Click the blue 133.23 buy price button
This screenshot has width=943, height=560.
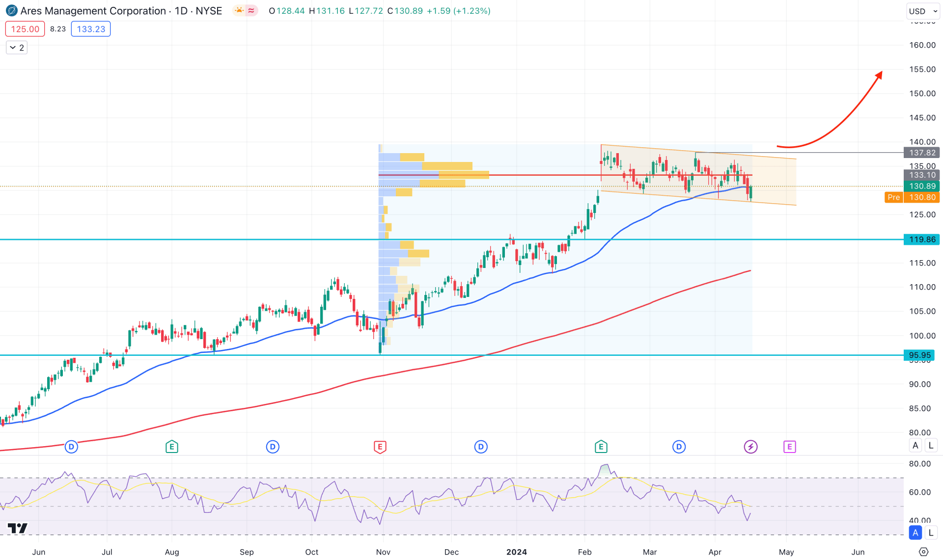tap(91, 29)
